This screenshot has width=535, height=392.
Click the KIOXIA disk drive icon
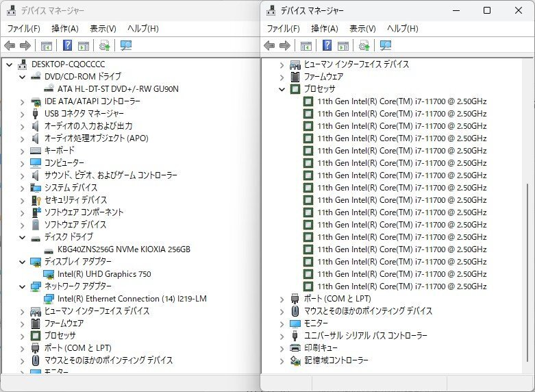(x=49, y=250)
